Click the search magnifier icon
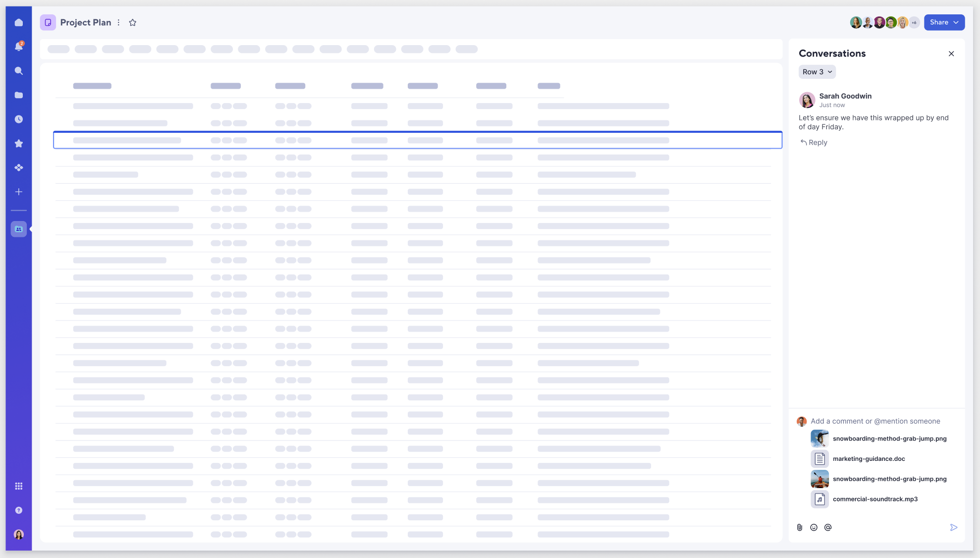980x558 pixels. [19, 71]
